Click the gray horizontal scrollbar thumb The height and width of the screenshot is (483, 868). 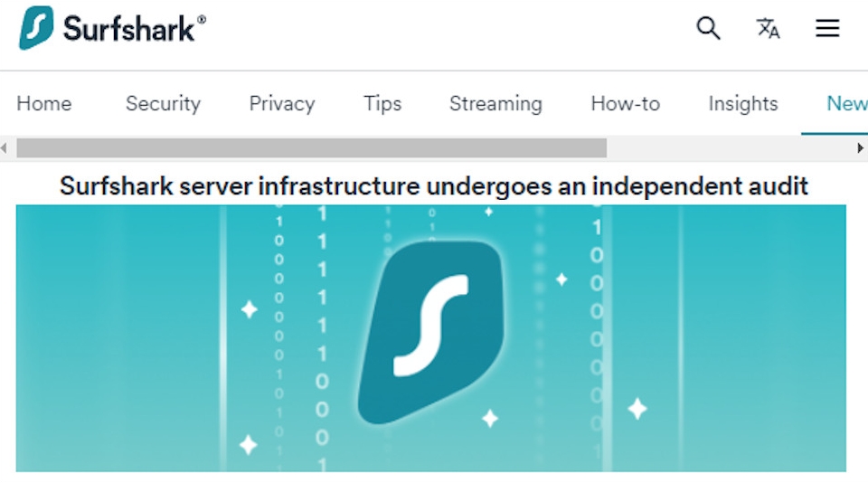(311, 147)
